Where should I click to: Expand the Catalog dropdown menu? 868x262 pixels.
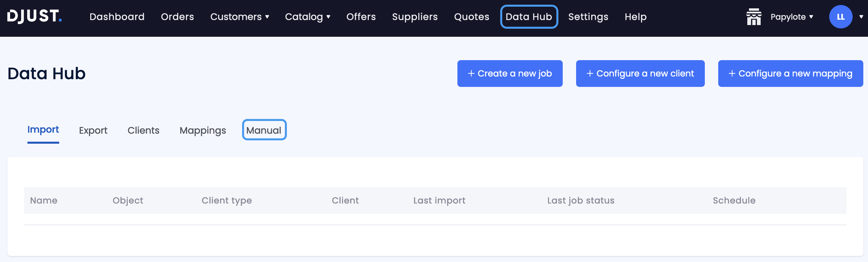pos(307,17)
